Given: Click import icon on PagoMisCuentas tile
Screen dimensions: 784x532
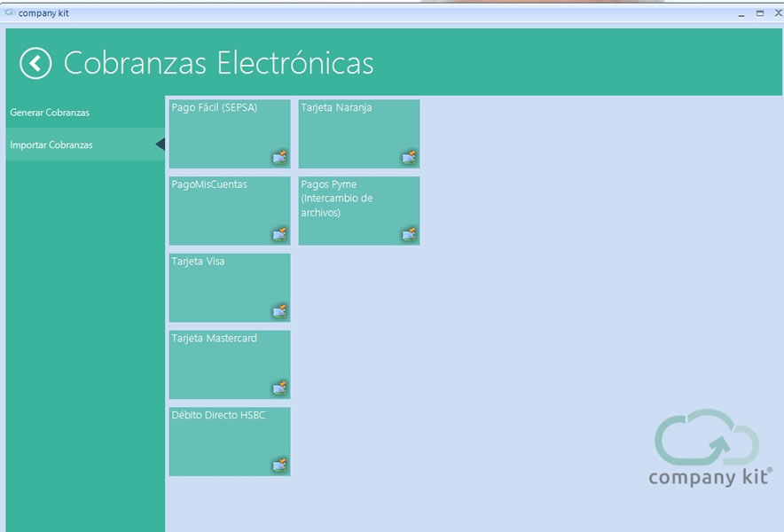Looking at the screenshot, I should [279, 234].
